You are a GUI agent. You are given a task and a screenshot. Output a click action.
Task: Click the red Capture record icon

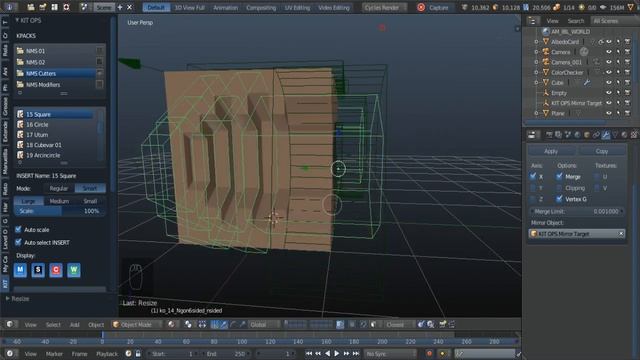421,7
